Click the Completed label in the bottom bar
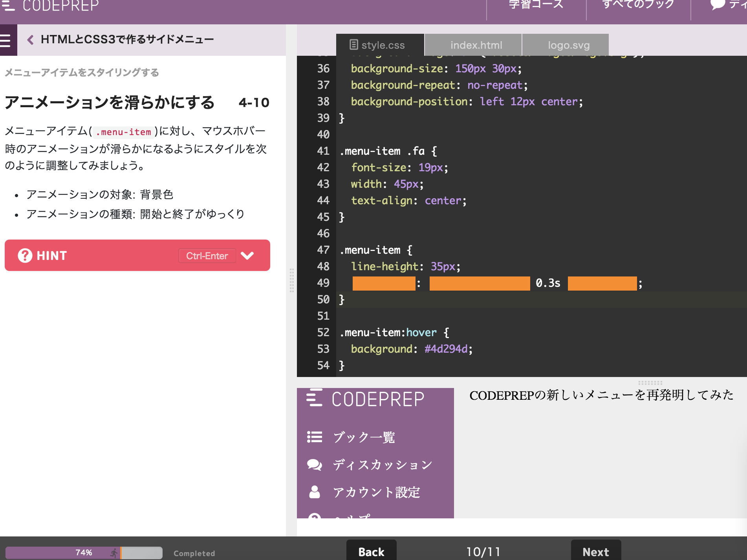The image size is (747, 560). click(x=194, y=553)
